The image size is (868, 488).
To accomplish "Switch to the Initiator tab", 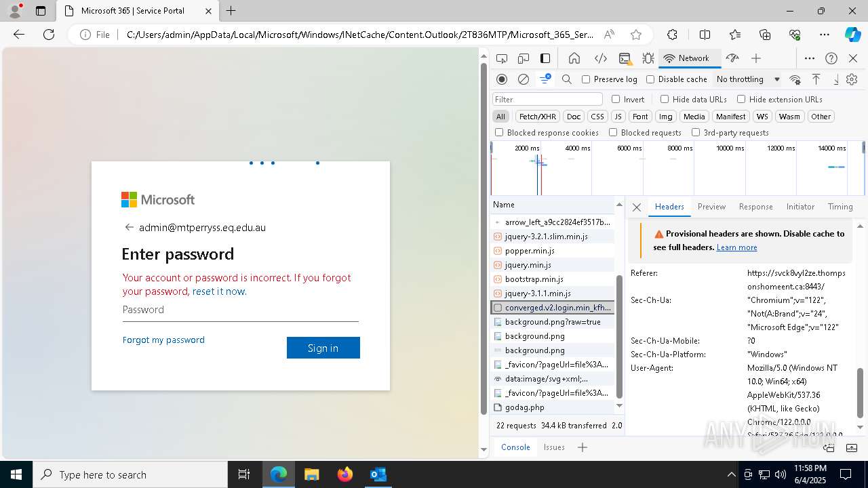I will tap(800, 207).
